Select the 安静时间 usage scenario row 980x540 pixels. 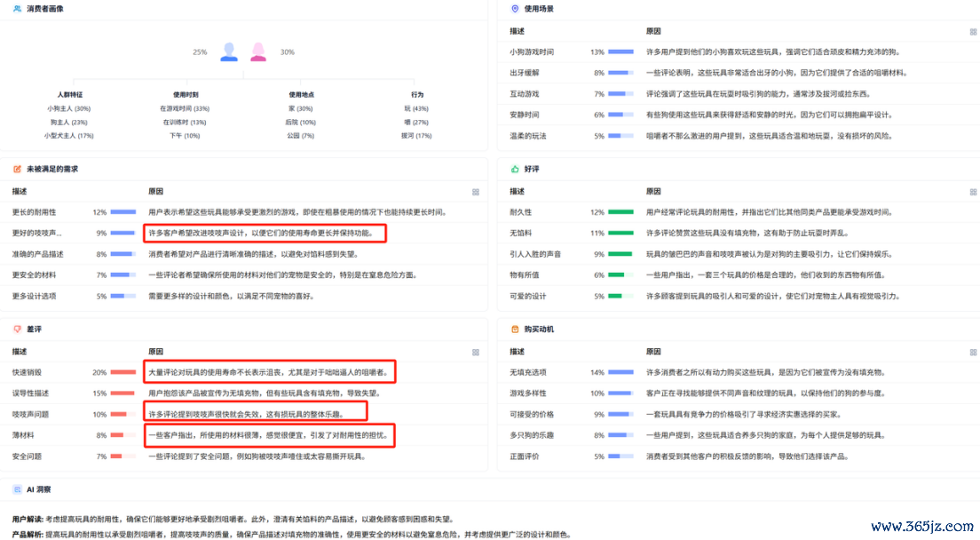[739, 115]
